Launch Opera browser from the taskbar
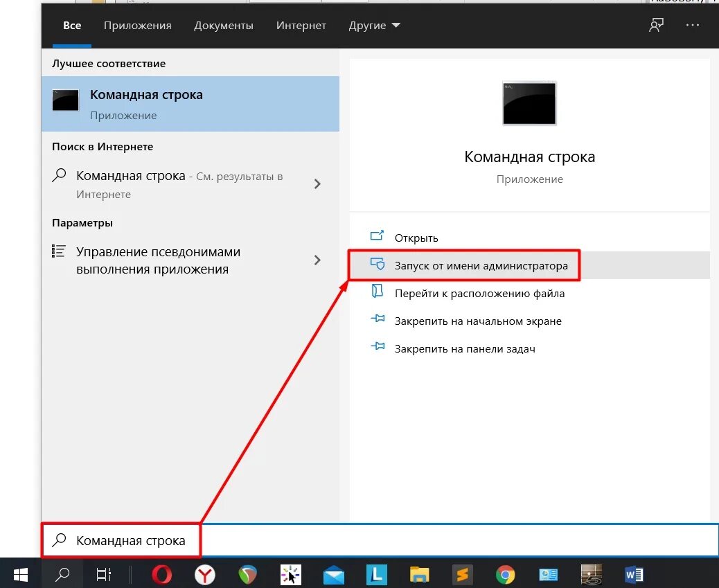The width and height of the screenshot is (719, 588). click(161, 574)
